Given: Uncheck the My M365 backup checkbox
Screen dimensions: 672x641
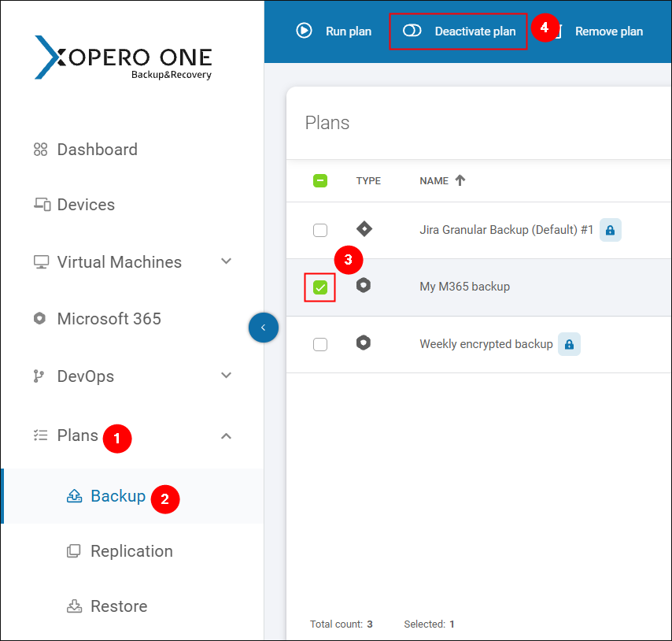Looking at the screenshot, I should [319, 287].
